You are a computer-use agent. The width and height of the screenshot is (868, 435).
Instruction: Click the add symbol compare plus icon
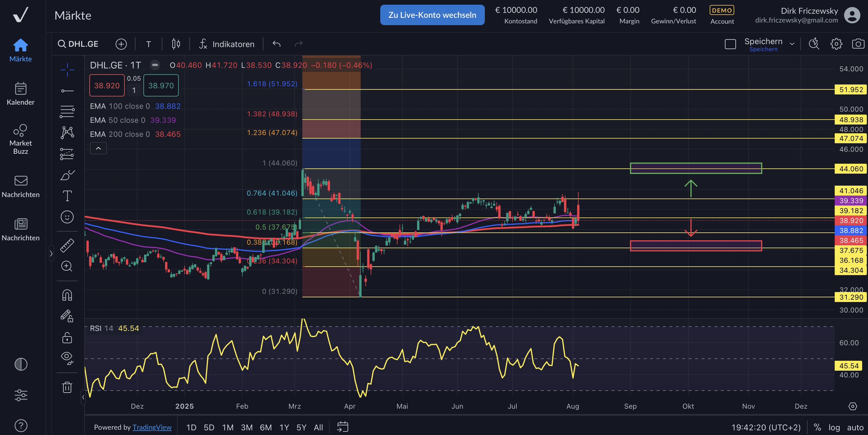click(121, 44)
